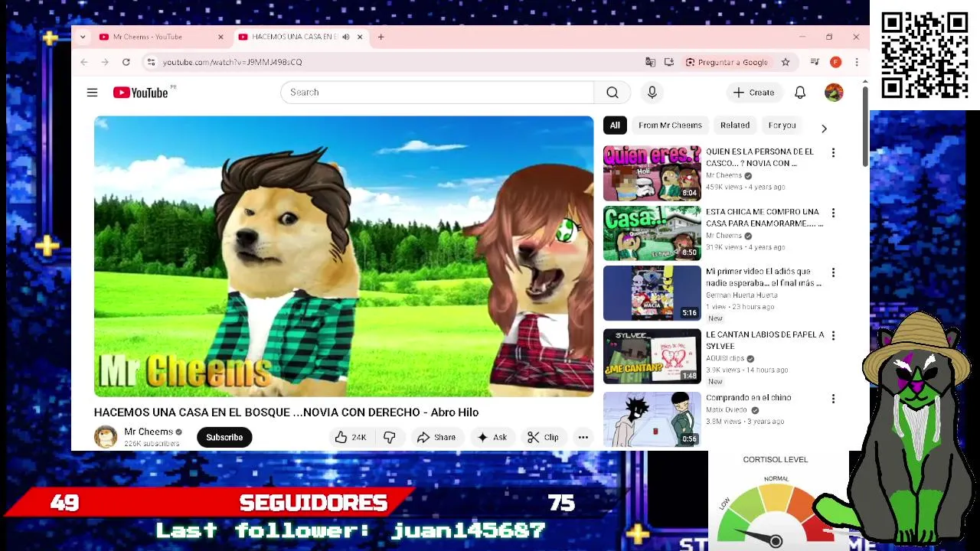
Task: Open options for ESTA CHICA ME COMPRO video
Action: tap(833, 213)
